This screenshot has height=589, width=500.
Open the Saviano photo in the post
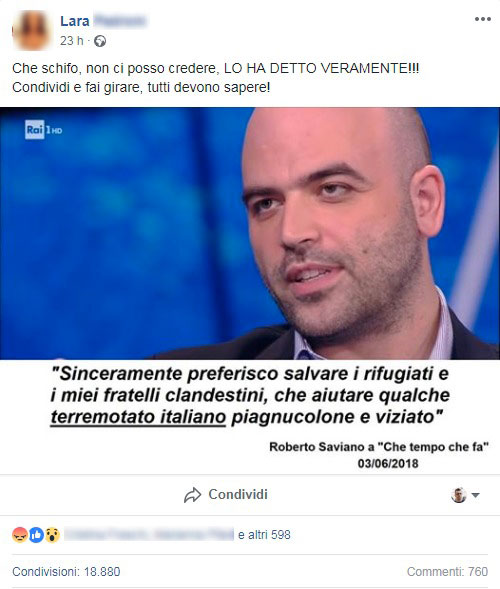[x=250, y=233]
